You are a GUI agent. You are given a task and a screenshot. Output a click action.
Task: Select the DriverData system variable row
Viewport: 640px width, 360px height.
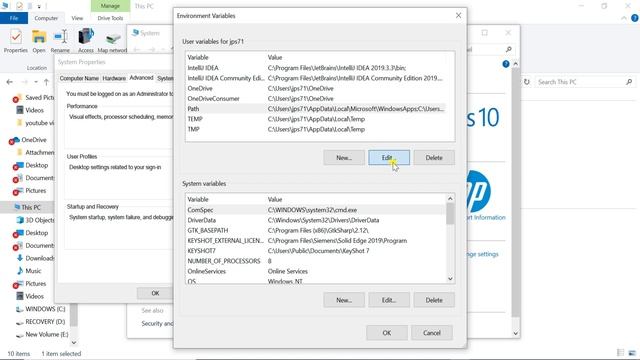(x=316, y=220)
